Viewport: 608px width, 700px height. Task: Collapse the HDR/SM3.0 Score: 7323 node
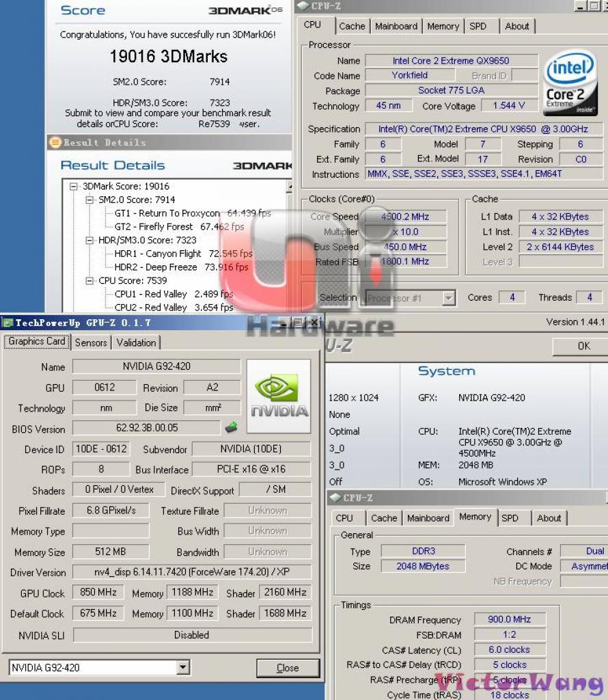click(89, 240)
